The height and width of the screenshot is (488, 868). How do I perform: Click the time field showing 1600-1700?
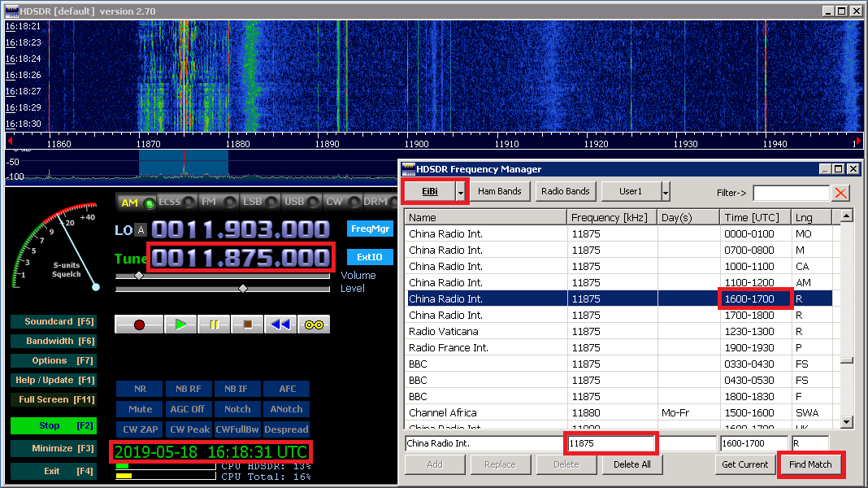point(754,443)
